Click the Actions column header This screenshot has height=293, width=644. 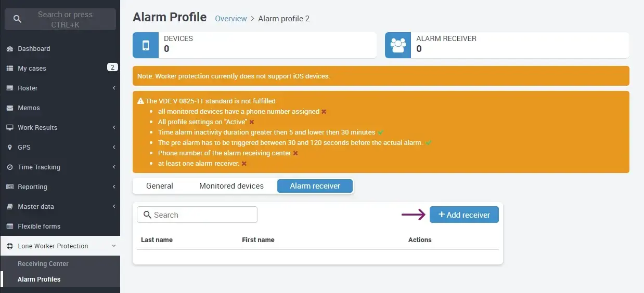click(420, 240)
